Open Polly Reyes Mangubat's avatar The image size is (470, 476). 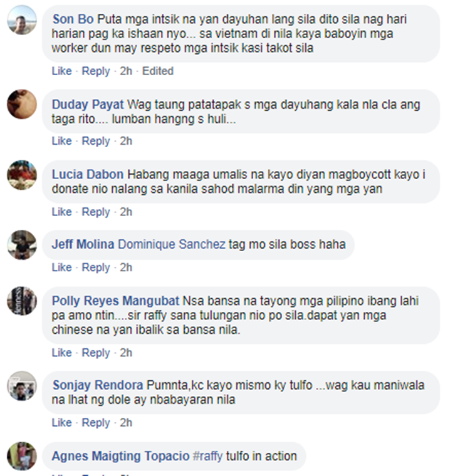(22, 301)
